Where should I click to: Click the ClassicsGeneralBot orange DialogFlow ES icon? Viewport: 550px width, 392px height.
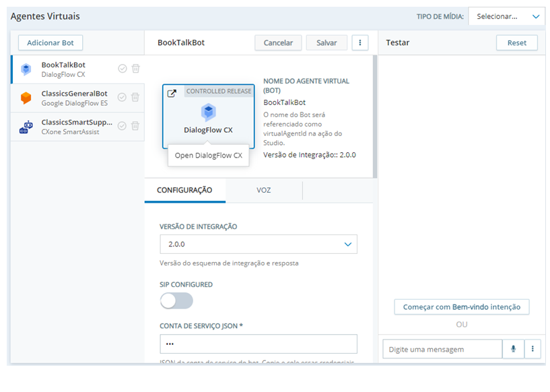(x=26, y=98)
